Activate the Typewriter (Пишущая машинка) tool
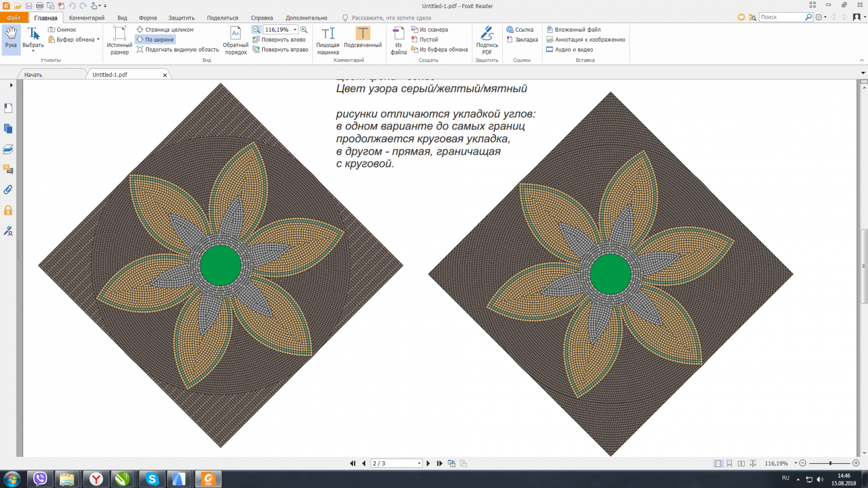Viewport: 868px width, 488px height. coord(328,41)
